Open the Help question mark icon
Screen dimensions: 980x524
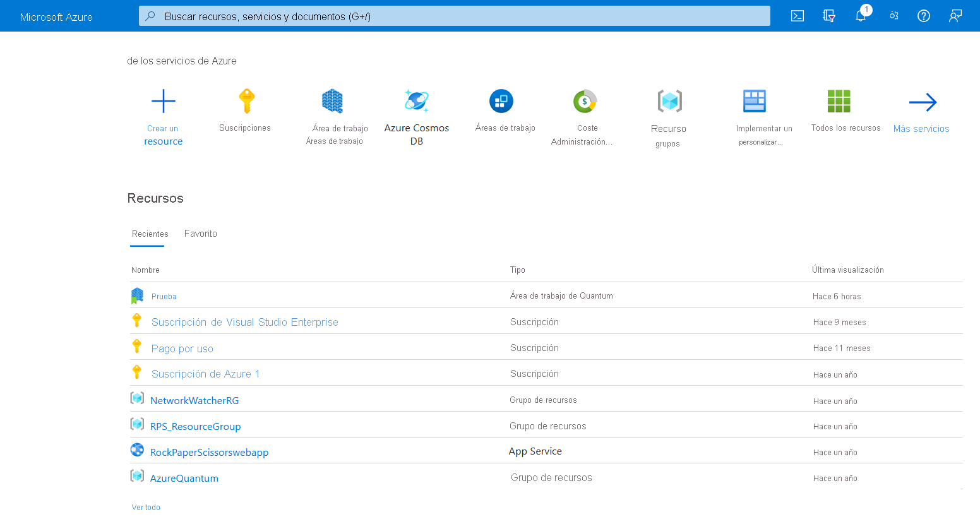(x=924, y=16)
